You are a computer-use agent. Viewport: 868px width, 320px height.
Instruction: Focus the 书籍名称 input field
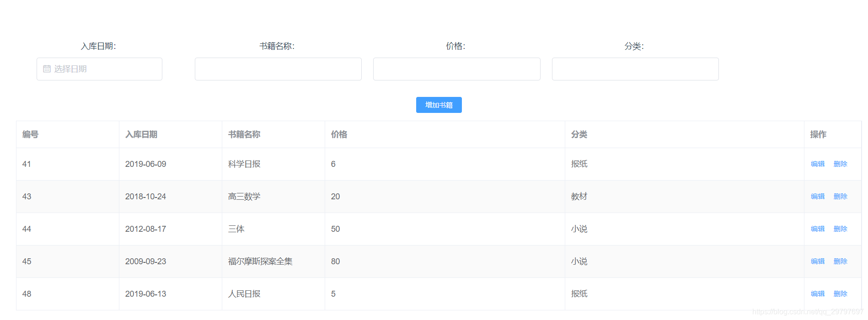point(278,69)
